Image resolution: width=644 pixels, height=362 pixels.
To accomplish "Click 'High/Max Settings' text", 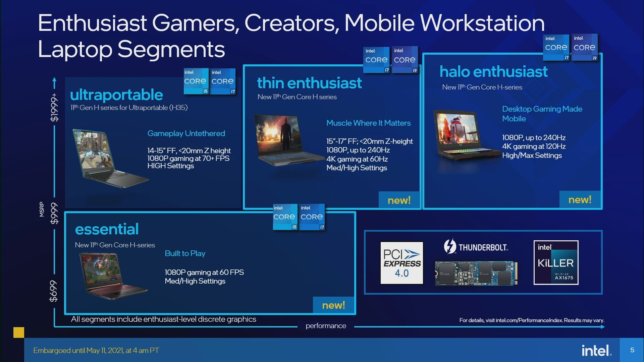I will (532, 156).
